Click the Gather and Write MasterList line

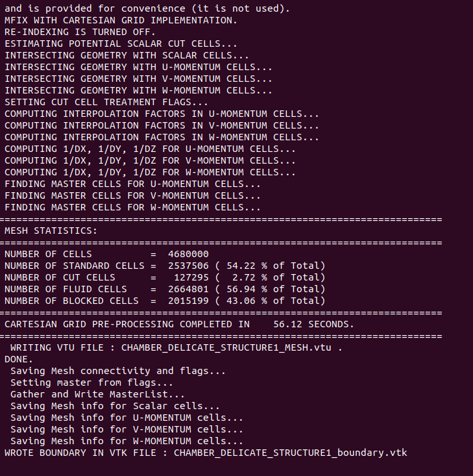point(97,394)
